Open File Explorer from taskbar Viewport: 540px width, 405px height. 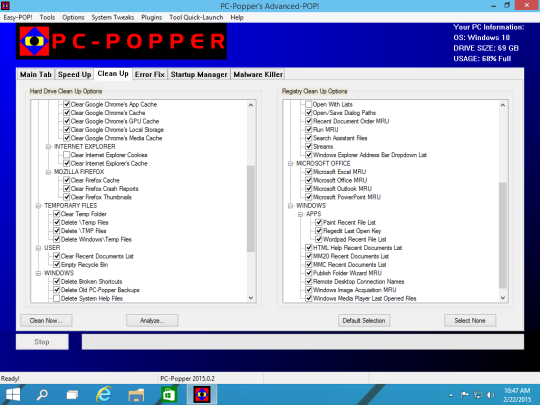tap(136, 395)
